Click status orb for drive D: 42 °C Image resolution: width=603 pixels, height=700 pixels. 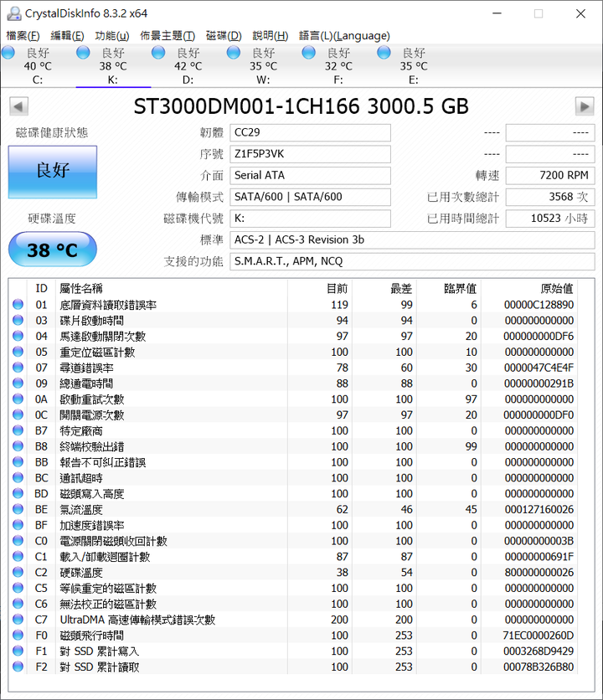[x=158, y=53]
